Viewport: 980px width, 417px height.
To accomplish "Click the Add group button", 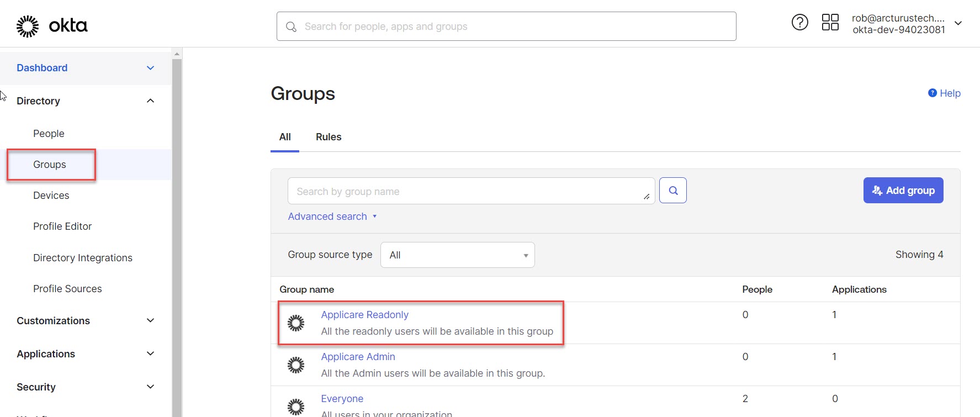I will click(903, 191).
